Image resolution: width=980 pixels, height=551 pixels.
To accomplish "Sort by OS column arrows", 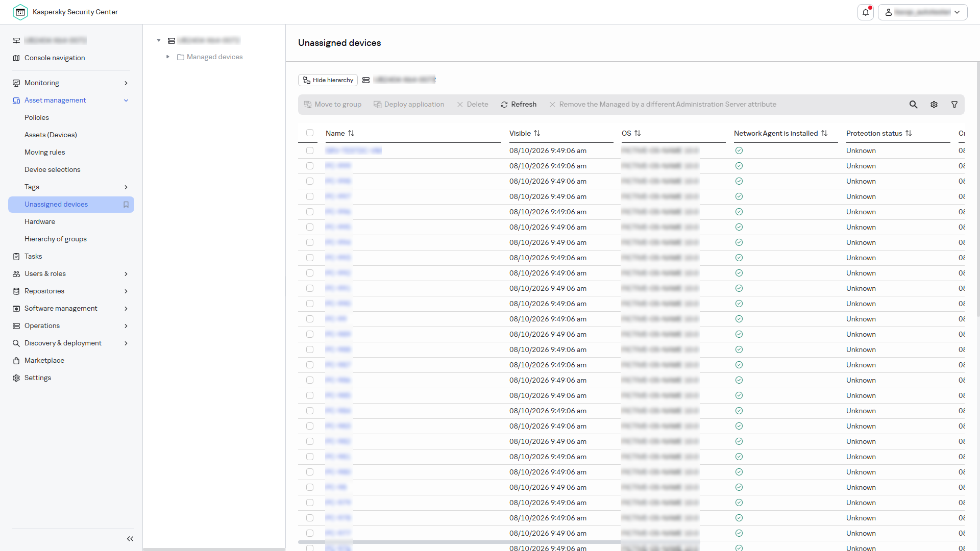I will [638, 133].
